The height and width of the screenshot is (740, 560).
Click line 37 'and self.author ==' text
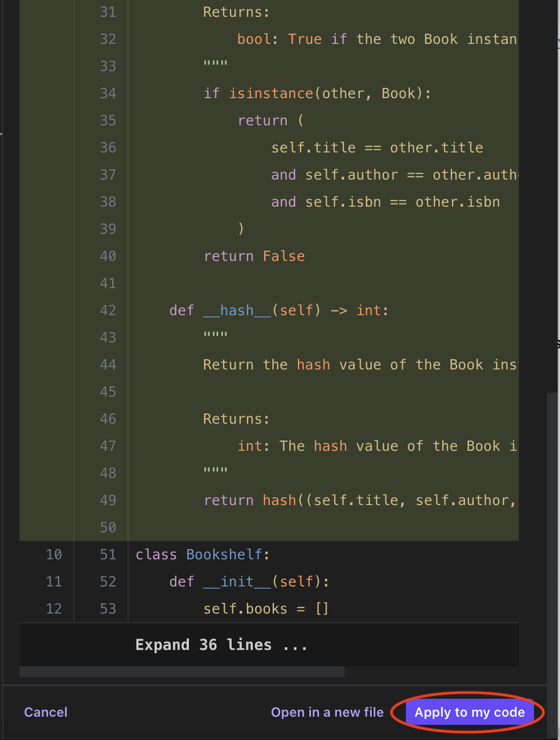[x=347, y=175]
